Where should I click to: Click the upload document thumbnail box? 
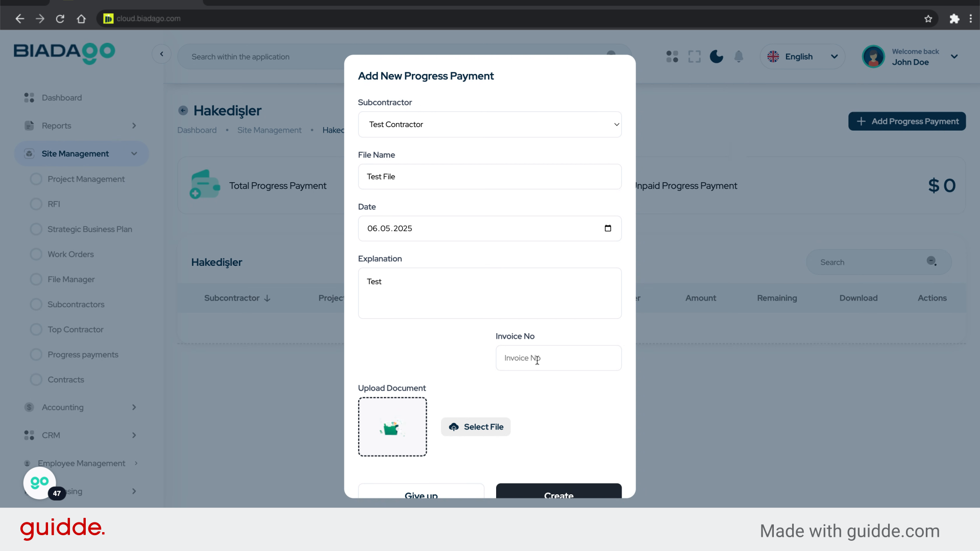pyautogui.click(x=393, y=427)
